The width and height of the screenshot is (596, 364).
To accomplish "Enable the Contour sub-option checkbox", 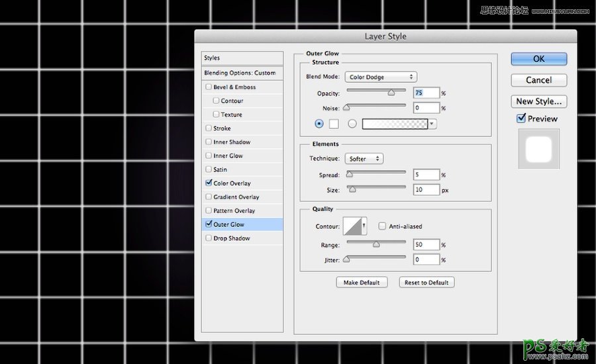I will click(216, 101).
